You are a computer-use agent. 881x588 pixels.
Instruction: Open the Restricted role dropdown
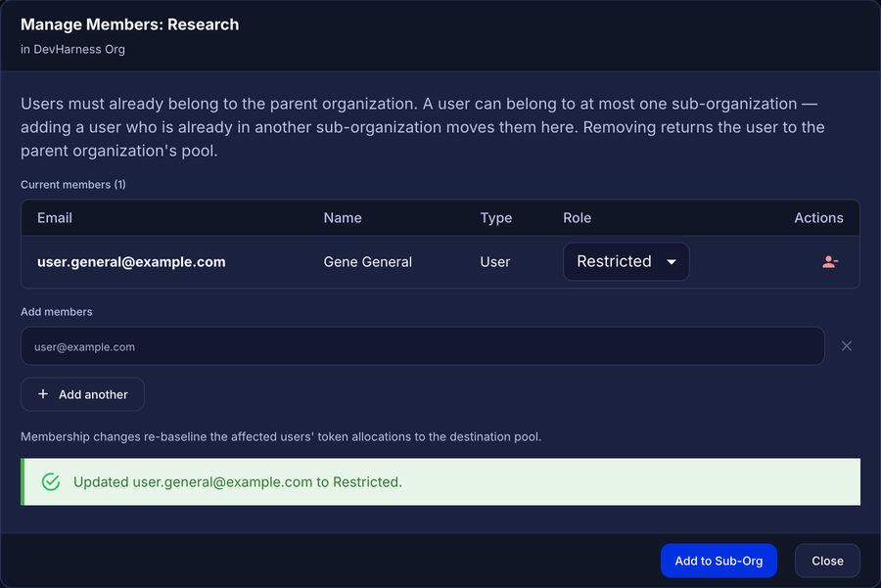[626, 261]
